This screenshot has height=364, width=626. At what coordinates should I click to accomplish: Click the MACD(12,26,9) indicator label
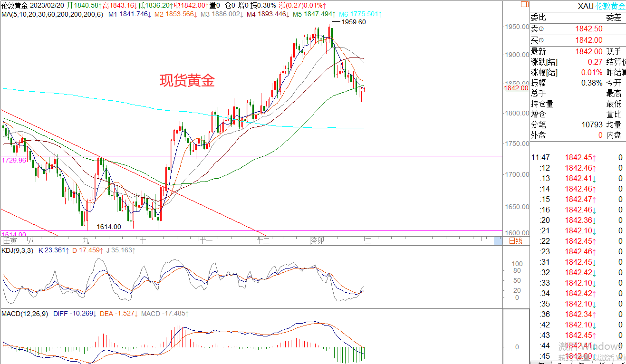tap(25, 314)
